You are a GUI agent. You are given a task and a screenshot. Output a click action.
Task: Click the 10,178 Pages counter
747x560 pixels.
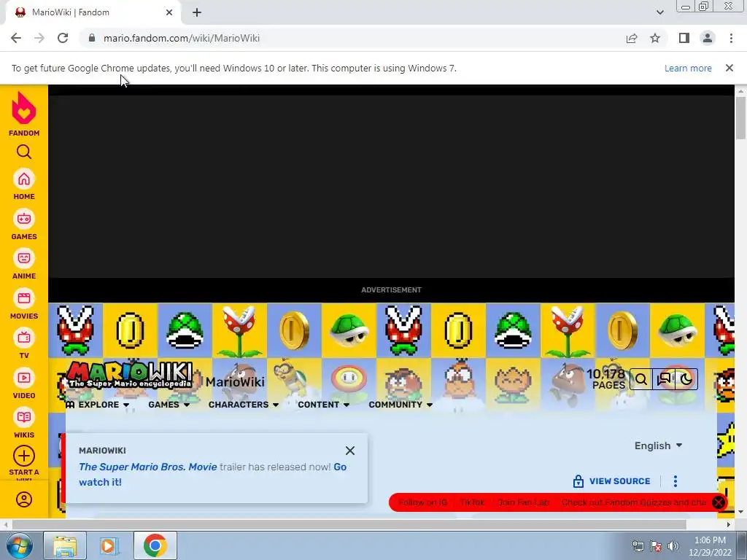(x=606, y=379)
